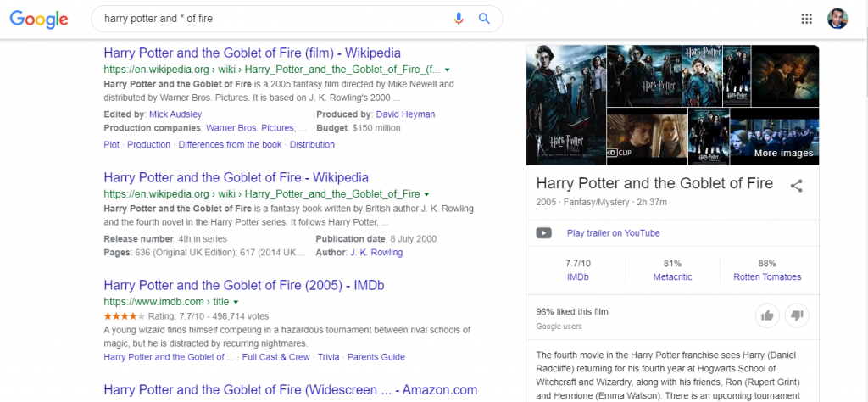
Task: Click the Google logo
Action: [39, 19]
